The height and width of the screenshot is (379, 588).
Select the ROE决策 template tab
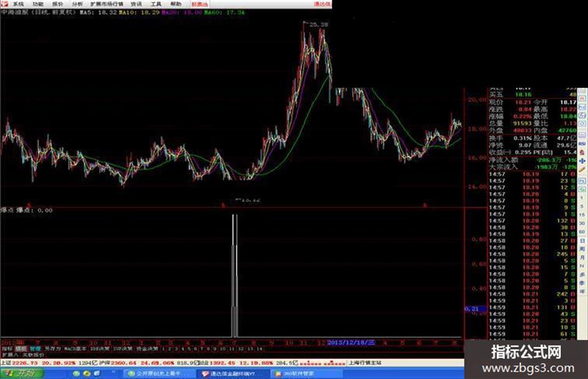point(100,349)
